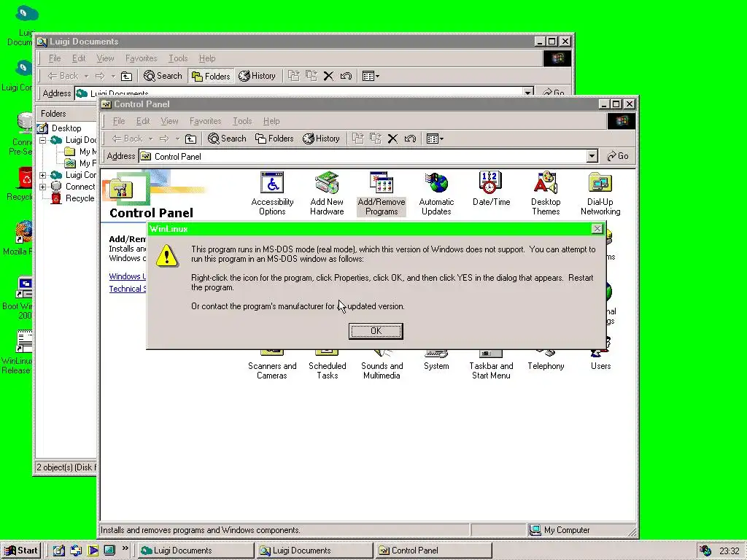Open Views dropdown in Luigi Documents toolbar

(371, 76)
